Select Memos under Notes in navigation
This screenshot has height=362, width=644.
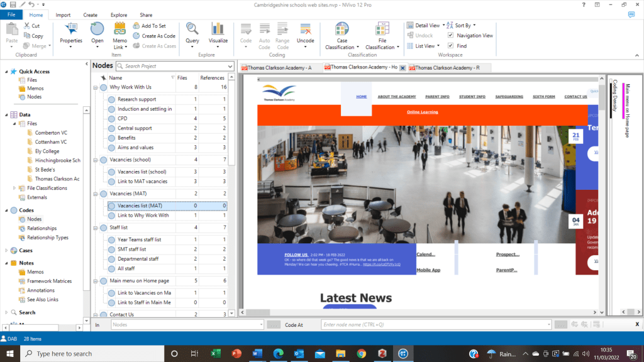click(35, 272)
